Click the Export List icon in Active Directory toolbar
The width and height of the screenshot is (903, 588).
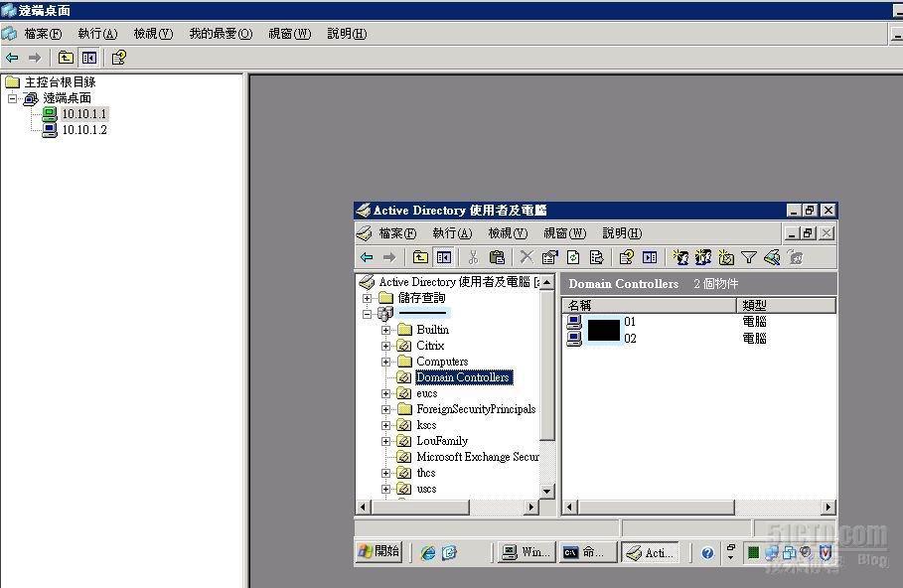pos(597,257)
